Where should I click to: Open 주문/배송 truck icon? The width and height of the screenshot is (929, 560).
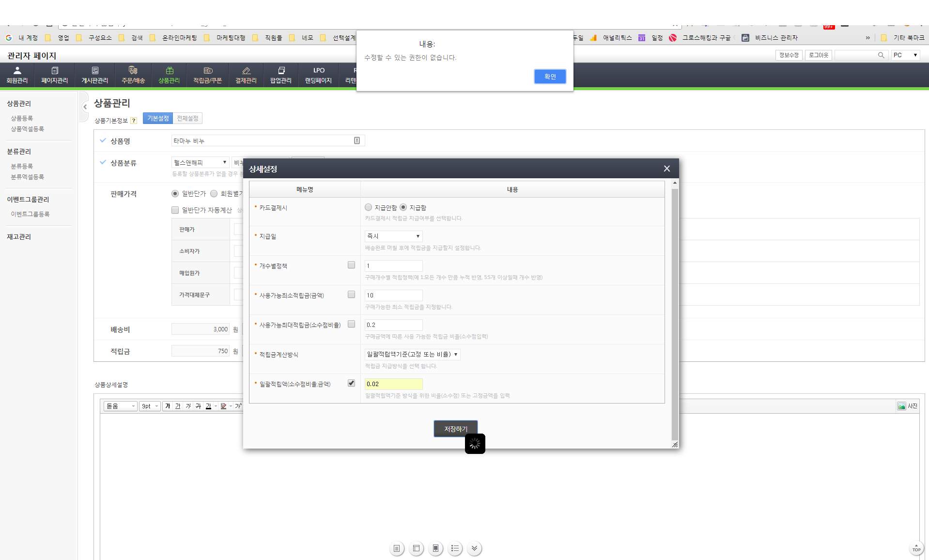(133, 71)
